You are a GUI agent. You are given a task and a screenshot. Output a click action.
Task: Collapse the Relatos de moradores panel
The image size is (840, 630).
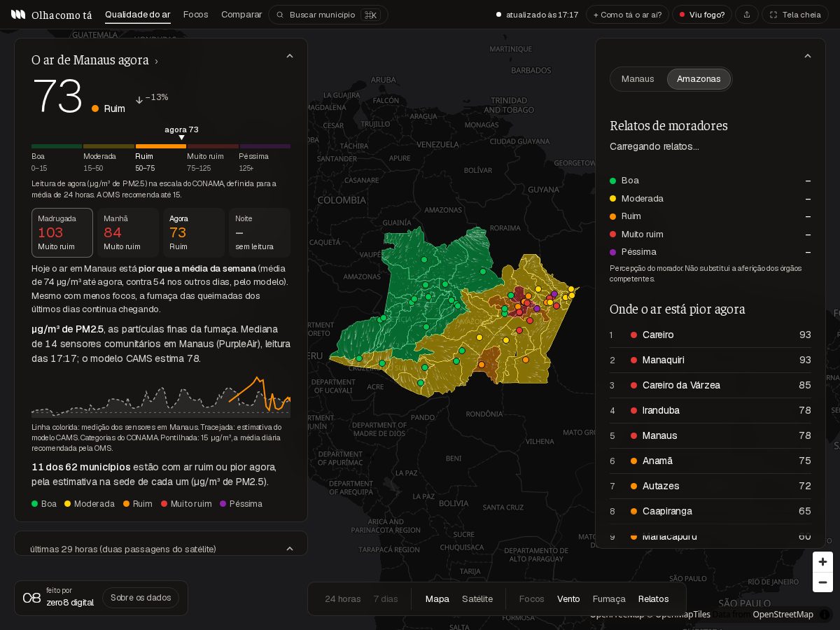(x=807, y=56)
